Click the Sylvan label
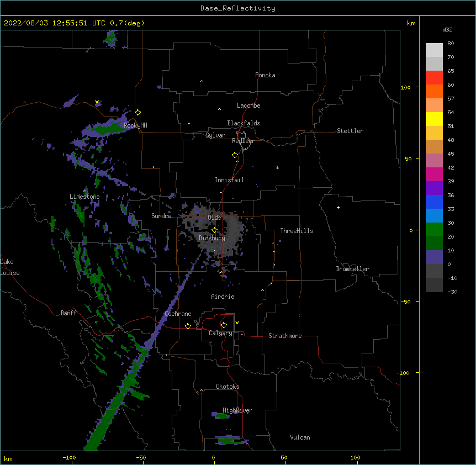Image resolution: width=476 pixels, height=465 pixels. coord(215,135)
